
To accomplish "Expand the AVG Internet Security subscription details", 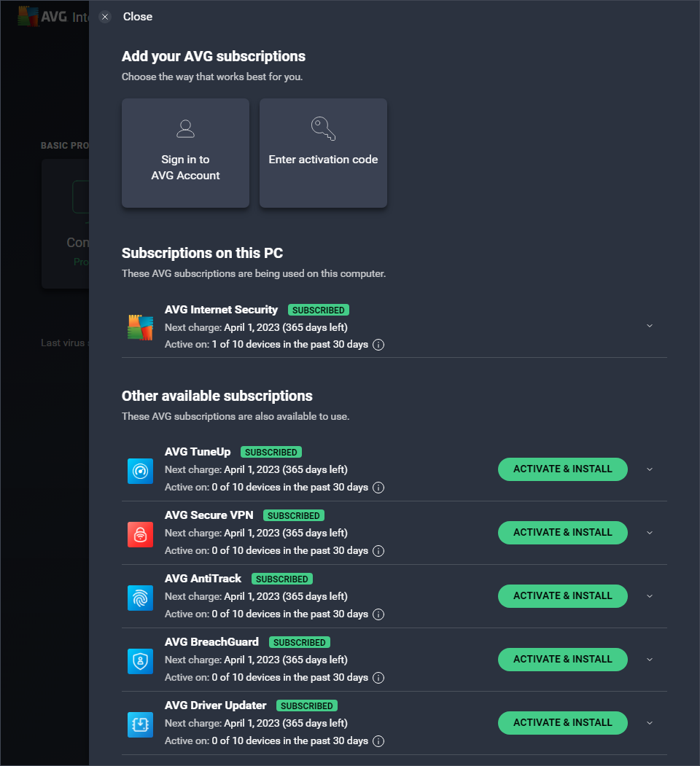I will tap(650, 326).
